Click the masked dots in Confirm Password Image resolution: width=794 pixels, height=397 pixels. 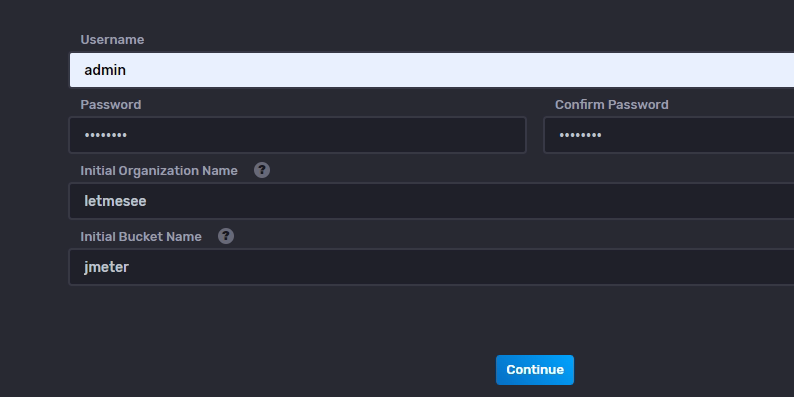[580, 135]
